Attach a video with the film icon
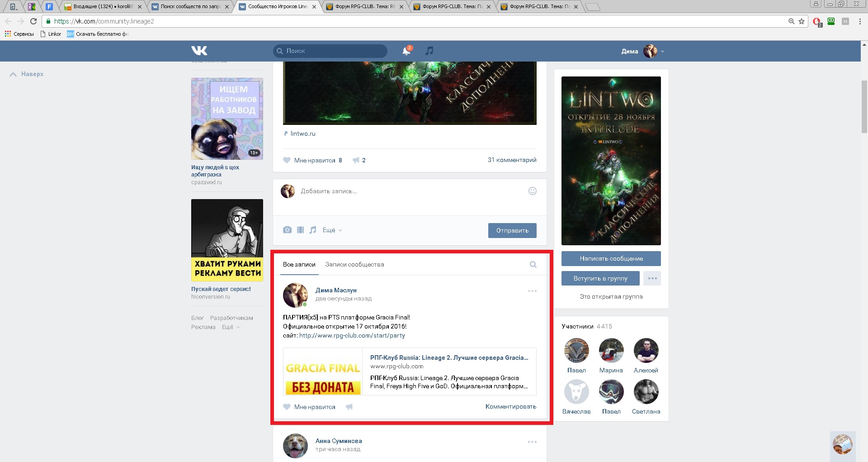 [300, 230]
